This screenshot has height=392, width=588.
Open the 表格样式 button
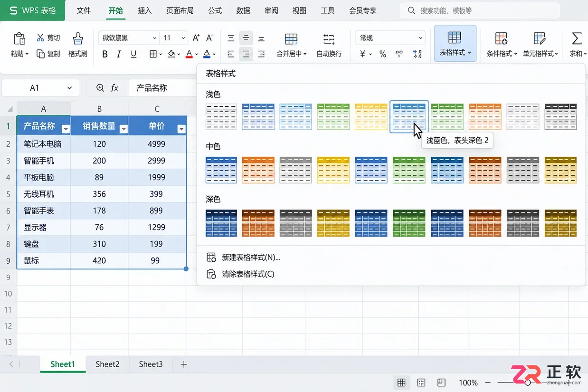pos(455,43)
